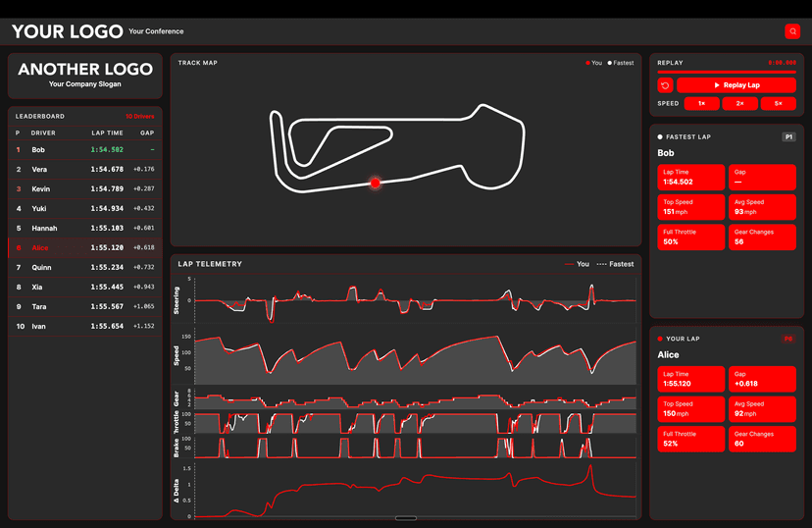Set replay speed to 2×
Image resolution: width=812 pixels, height=528 pixels.
739,103
